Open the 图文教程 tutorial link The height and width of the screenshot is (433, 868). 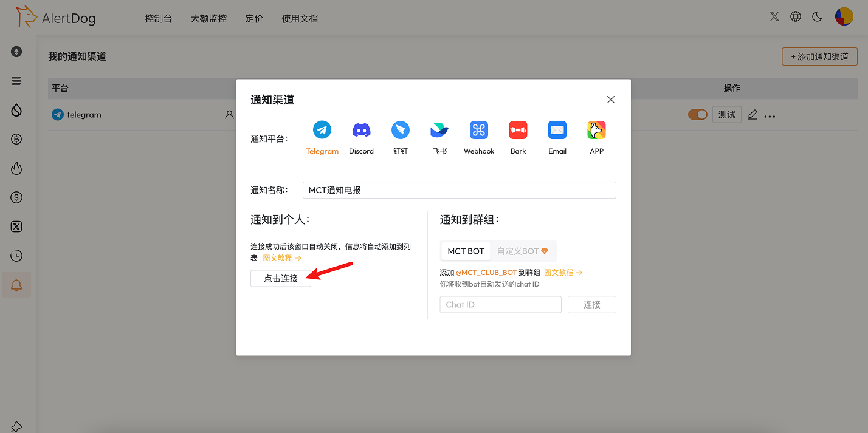(x=278, y=257)
